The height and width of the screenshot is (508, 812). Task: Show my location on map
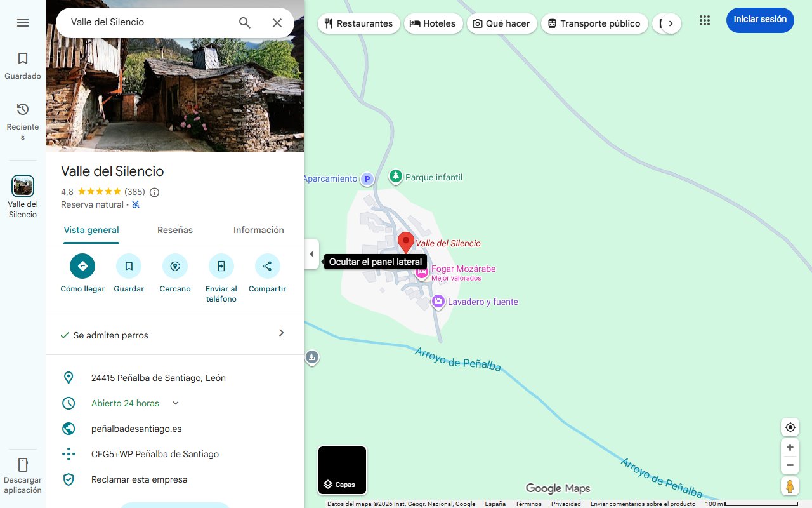790,427
